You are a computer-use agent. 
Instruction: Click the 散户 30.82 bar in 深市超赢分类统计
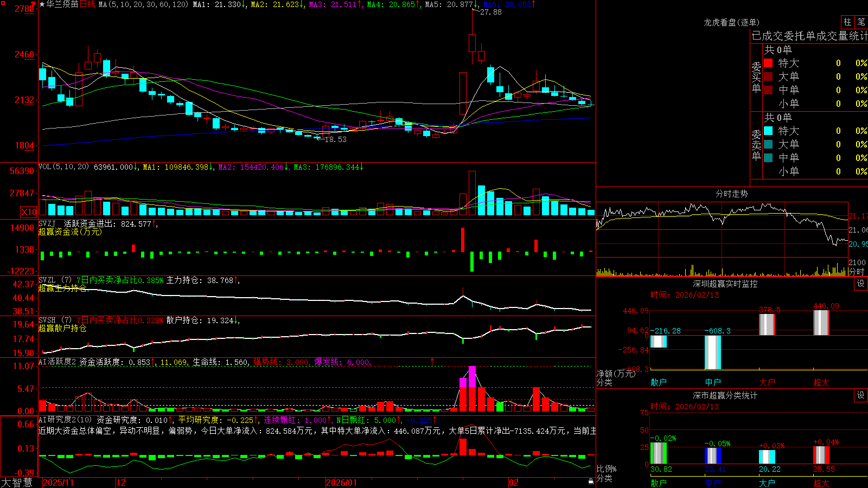[659, 453]
